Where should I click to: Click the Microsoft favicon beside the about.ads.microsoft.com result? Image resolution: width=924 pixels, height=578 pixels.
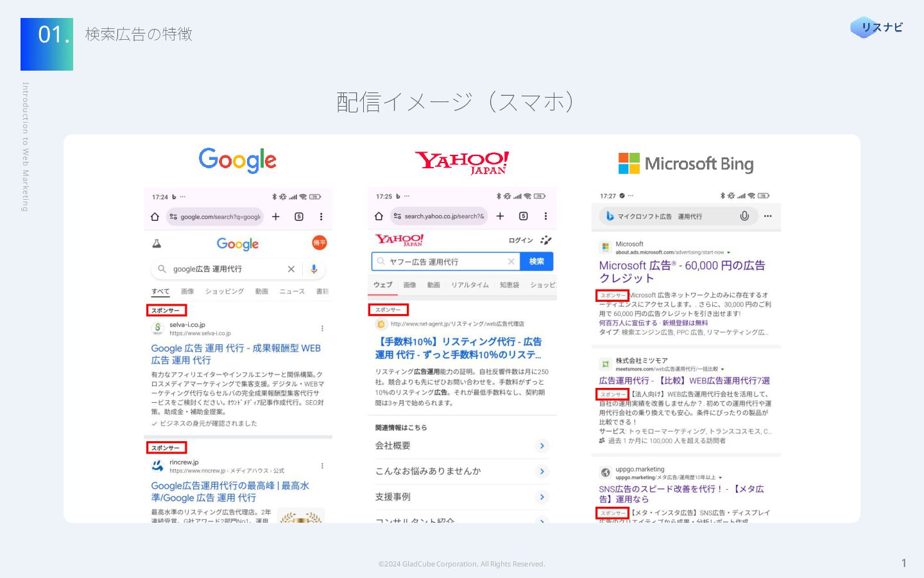(x=605, y=247)
